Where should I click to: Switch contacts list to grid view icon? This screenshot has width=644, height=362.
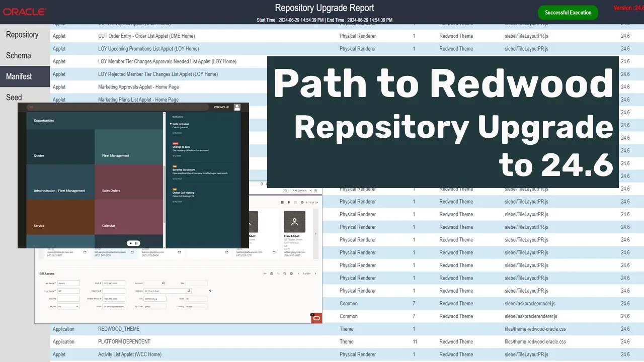[282, 202]
